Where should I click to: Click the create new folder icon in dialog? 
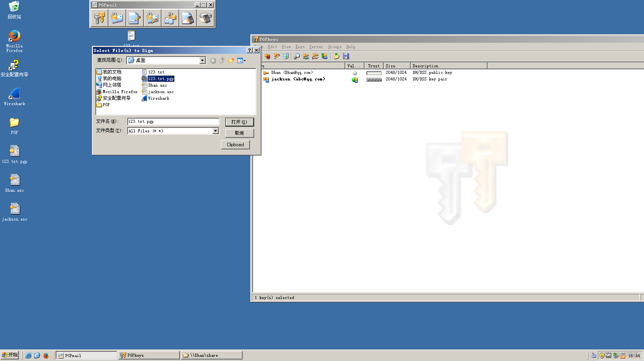click(x=231, y=60)
